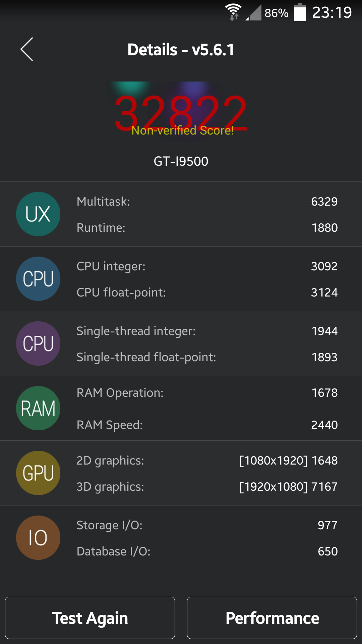Select the Multitask score row
This screenshot has height=644, width=362.
[207, 202]
